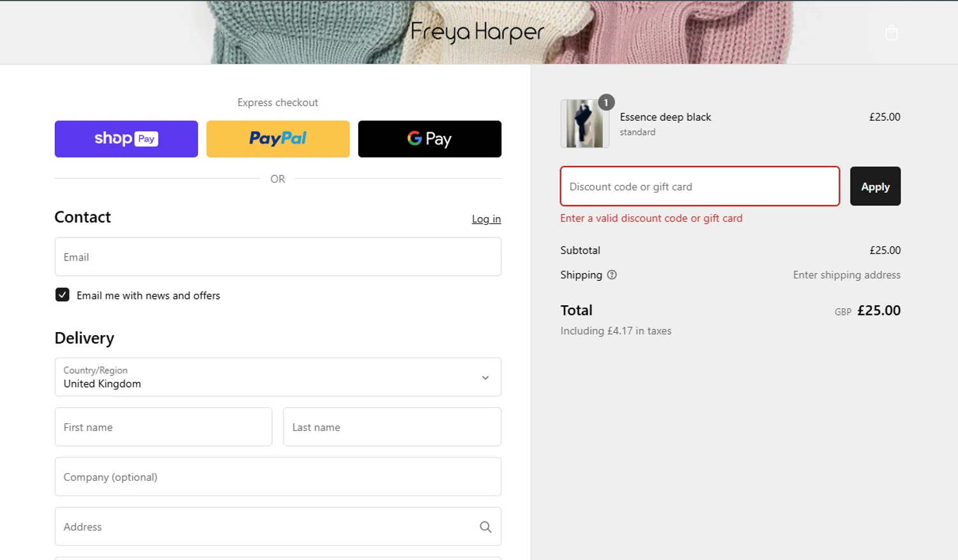This screenshot has width=958, height=560.
Task: Expand the Country/Region dropdown
Action: pos(278,377)
